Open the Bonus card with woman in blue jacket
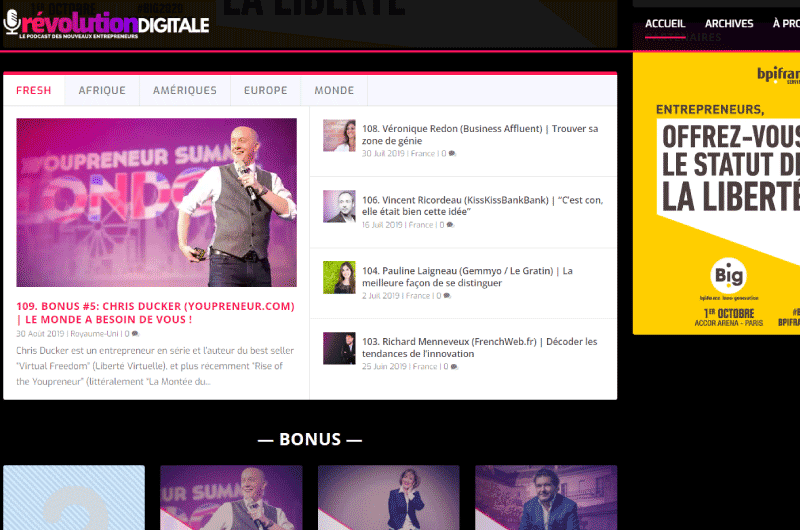Image resolution: width=800 pixels, height=530 pixels. click(389, 497)
